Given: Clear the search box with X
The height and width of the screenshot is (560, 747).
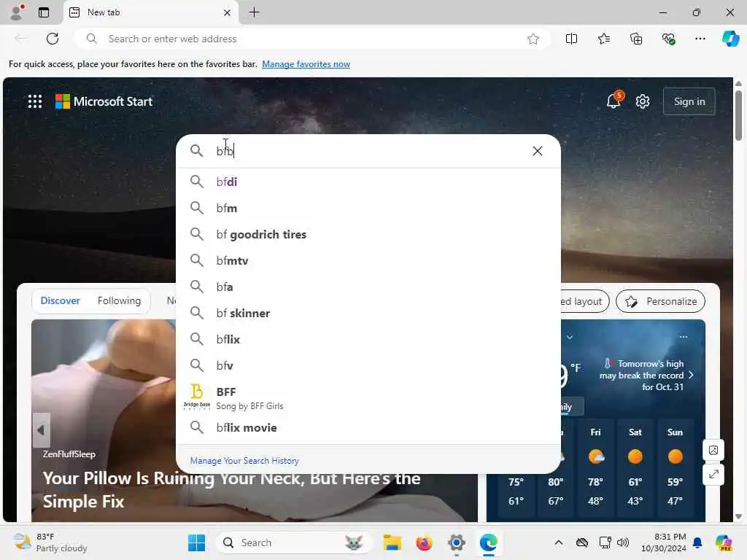Looking at the screenshot, I should 538,151.
